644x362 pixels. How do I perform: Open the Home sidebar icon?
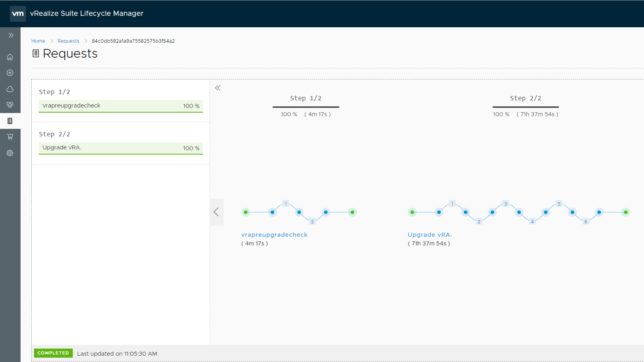click(10, 57)
